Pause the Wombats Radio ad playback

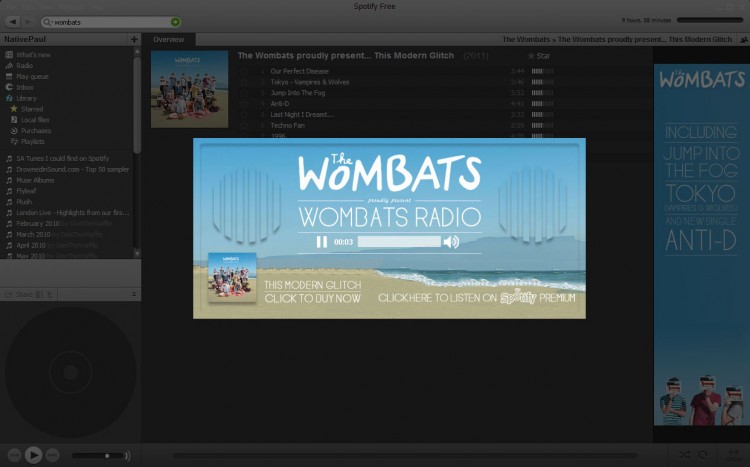point(322,242)
